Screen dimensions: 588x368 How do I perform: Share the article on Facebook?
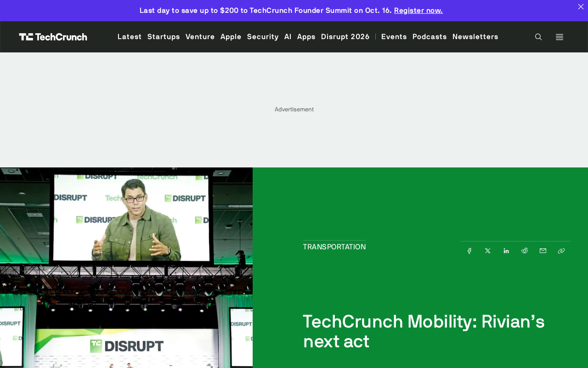(x=469, y=251)
